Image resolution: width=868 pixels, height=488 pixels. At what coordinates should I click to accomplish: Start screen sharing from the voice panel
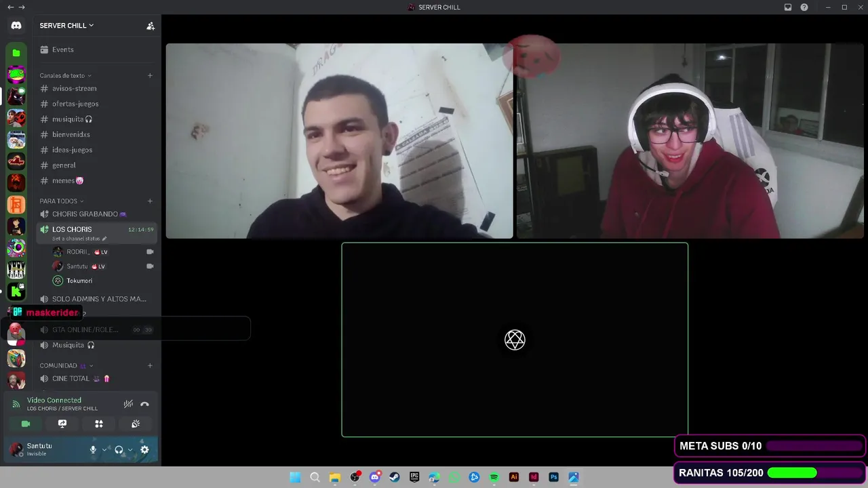pyautogui.click(x=62, y=424)
